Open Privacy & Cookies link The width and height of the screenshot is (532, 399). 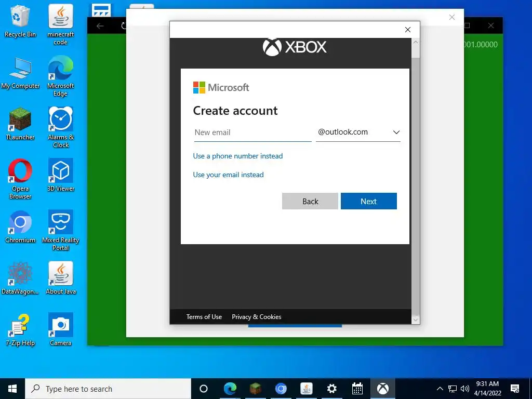[257, 317]
